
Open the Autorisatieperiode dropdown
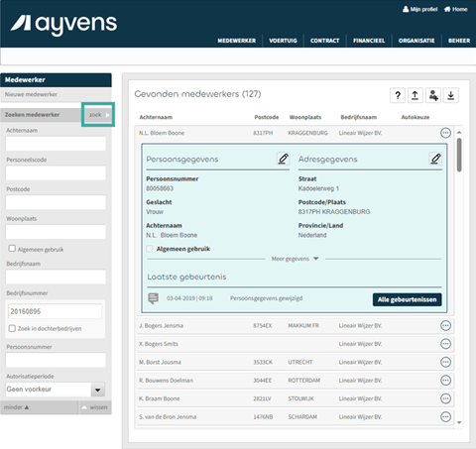98,390
